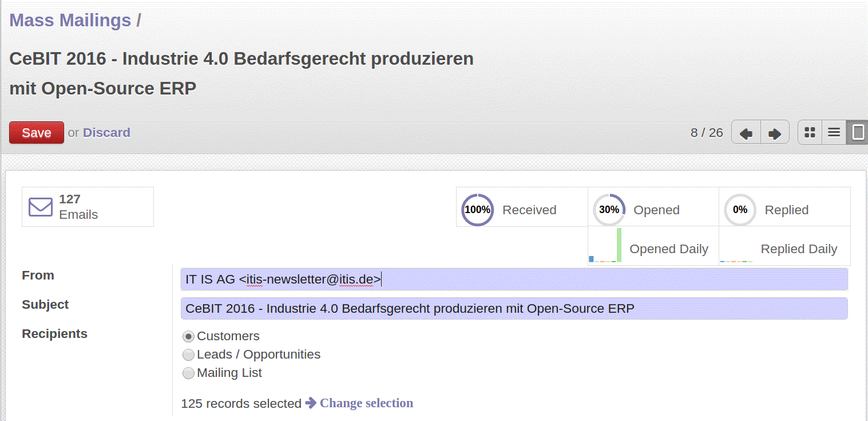Click the CeBIT 2016 record title heading

pyautogui.click(x=241, y=73)
